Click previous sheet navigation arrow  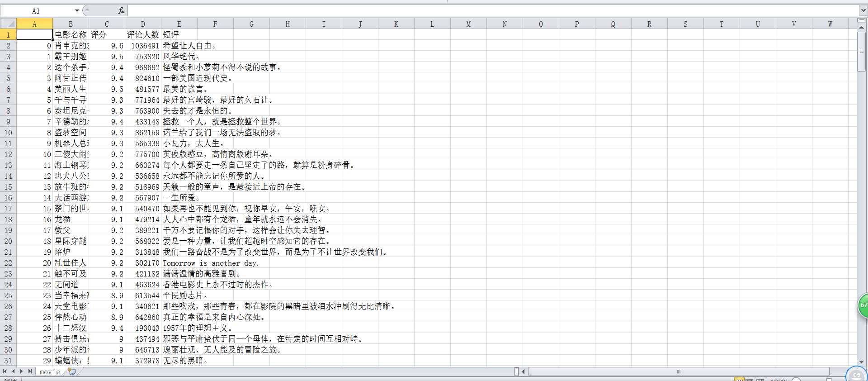(x=13, y=371)
